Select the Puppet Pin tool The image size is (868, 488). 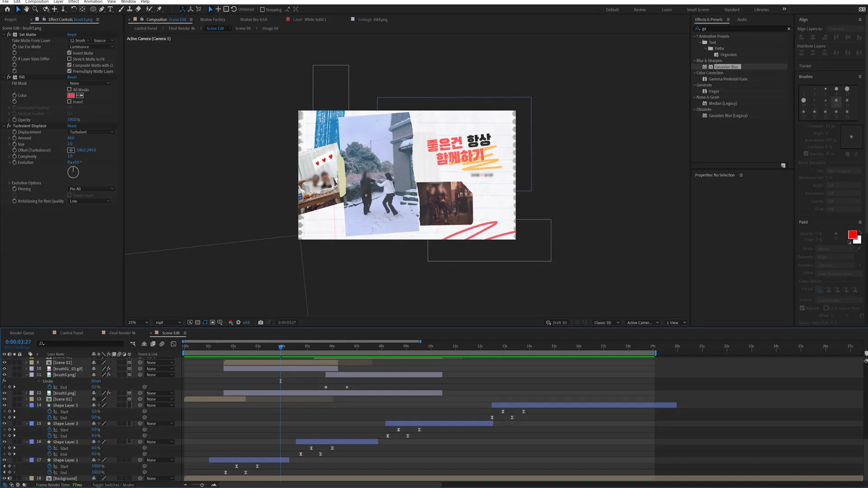point(160,9)
